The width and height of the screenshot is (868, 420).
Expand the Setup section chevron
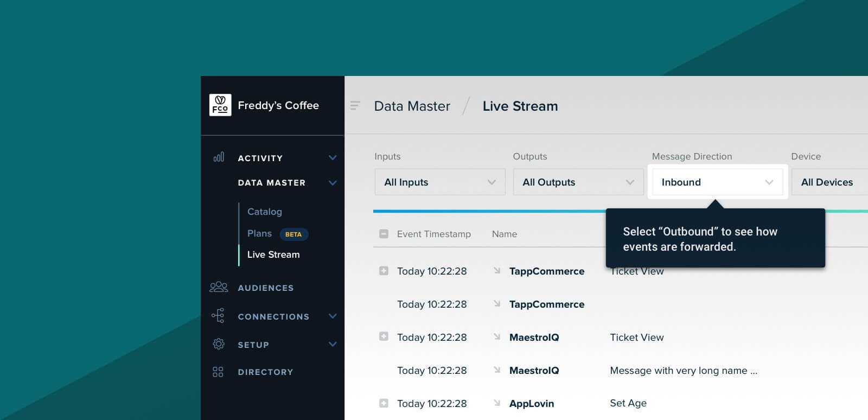tap(333, 344)
